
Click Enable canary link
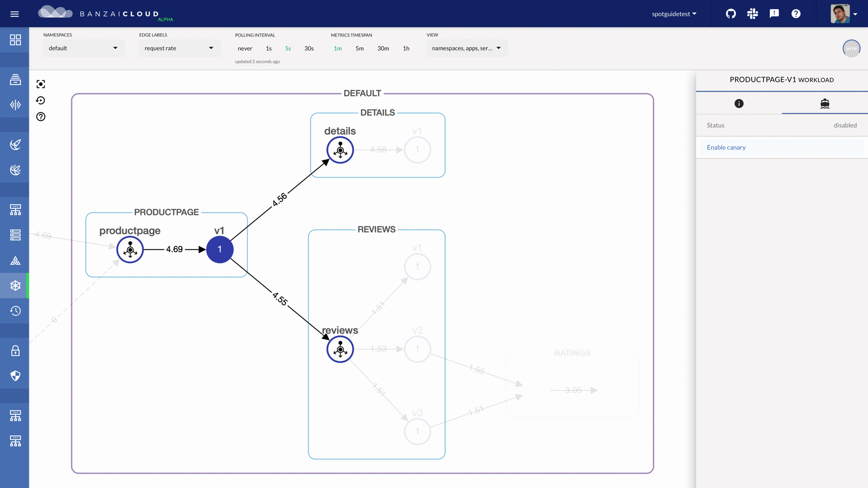[x=726, y=147]
